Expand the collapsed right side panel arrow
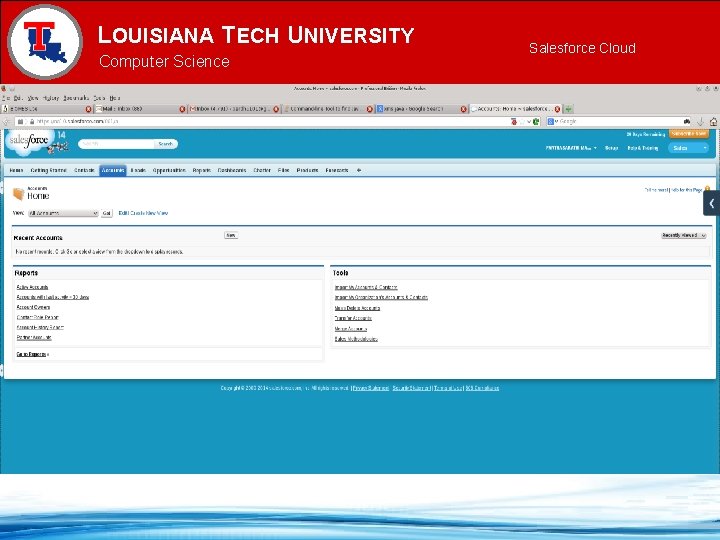This screenshot has height=540, width=720. (711, 203)
